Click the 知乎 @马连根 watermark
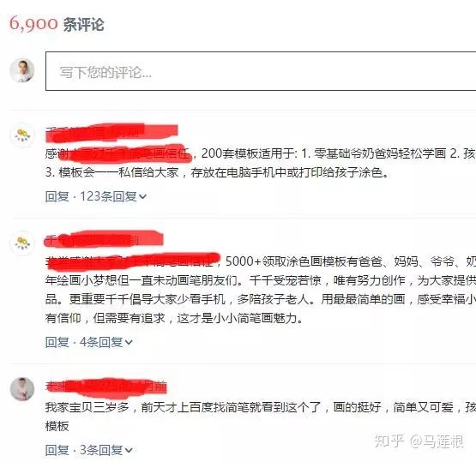This screenshot has height=462, width=476. [x=419, y=441]
